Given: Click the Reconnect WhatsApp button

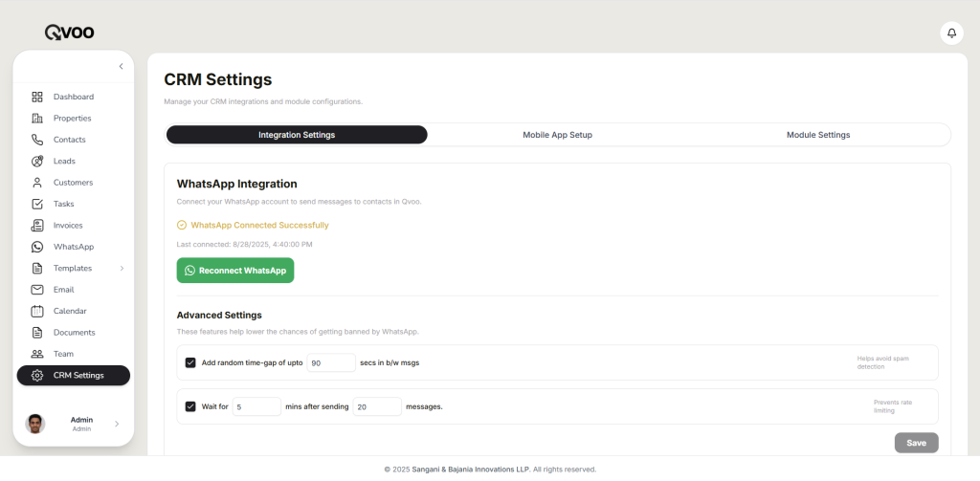Looking at the screenshot, I should click(235, 271).
